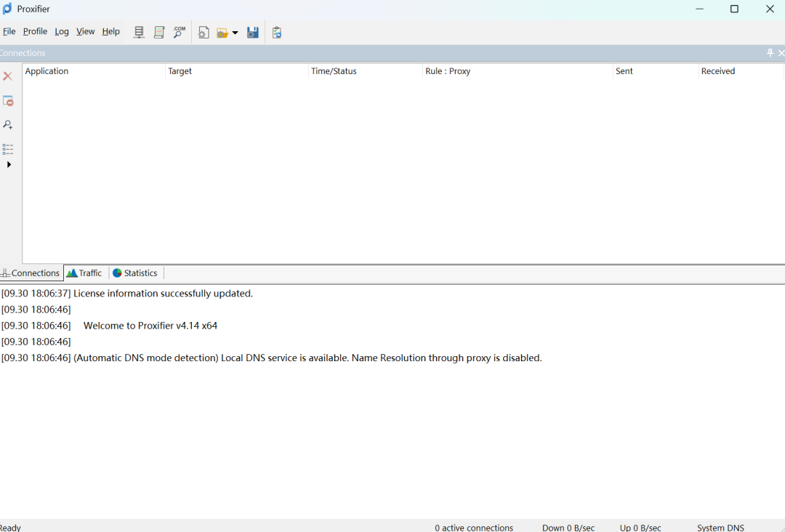Maximize the Proxifier window
Image resolution: width=785 pixels, height=532 pixels.
734,9
